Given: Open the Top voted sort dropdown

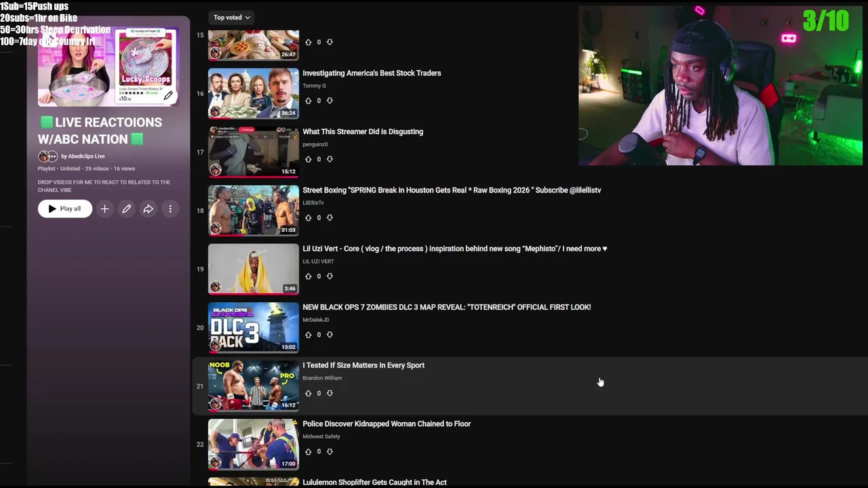Looking at the screenshot, I should tap(232, 18).
